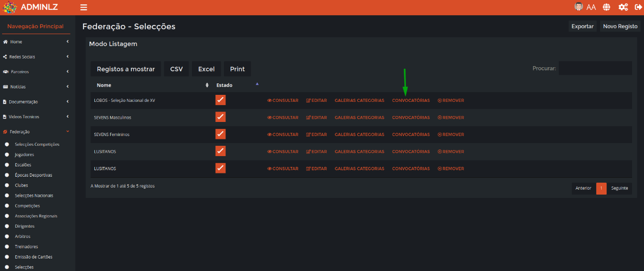This screenshot has height=271, width=644.
Task: Open Dirigentes in sidebar
Action: click(24, 226)
